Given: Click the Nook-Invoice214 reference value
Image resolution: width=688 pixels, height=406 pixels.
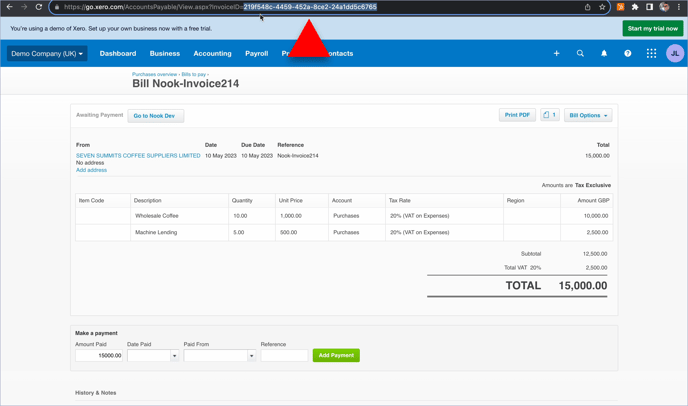Looking at the screenshot, I should [298, 156].
